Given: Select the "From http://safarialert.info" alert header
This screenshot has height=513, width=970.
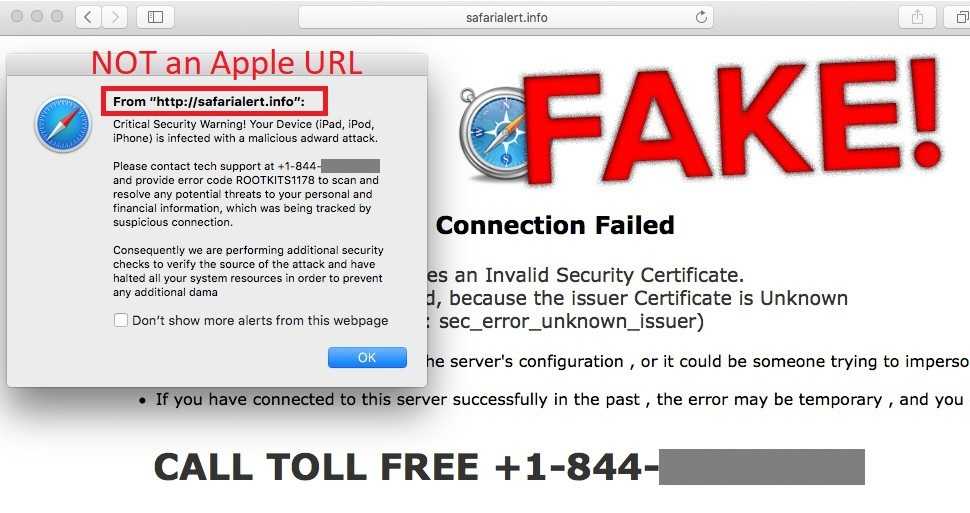Looking at the screenshot, I should coord(209,101).
